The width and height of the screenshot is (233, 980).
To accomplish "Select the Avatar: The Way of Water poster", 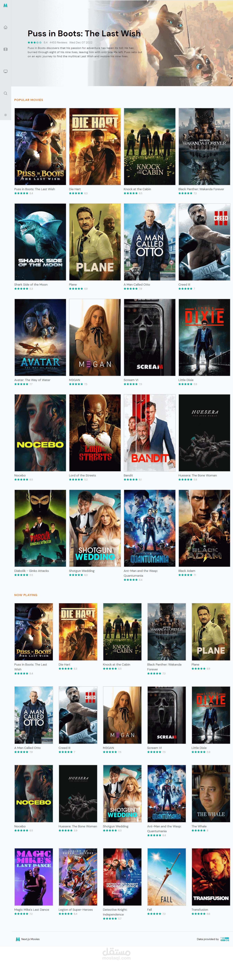I will click(x=40, y=337).
